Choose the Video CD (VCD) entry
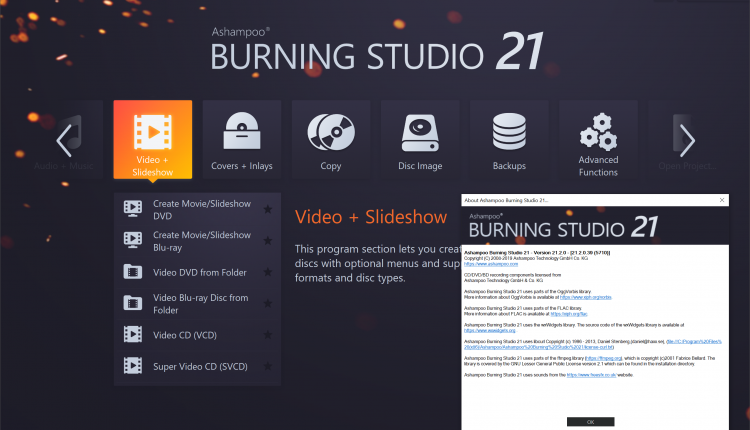Screen dimensions: 750x430 coord(197,335)
